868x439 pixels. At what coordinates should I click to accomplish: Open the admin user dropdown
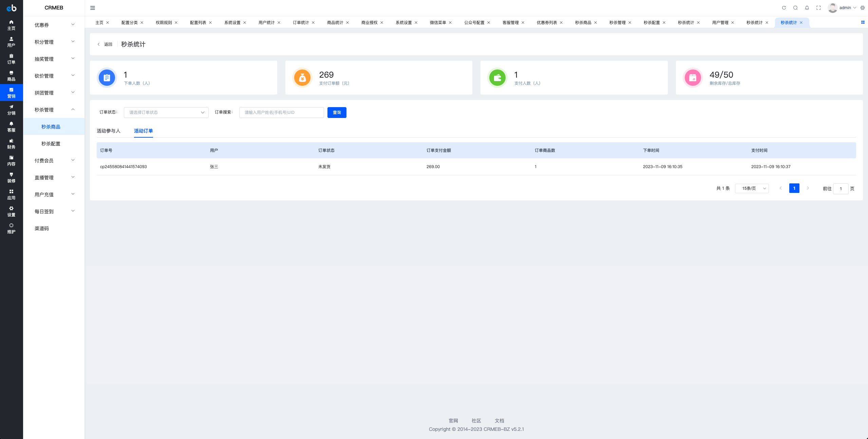pyautogui.click(x=848, y=8)
